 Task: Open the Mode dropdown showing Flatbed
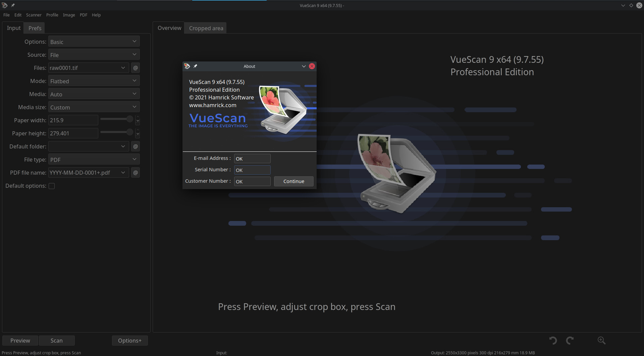coord(94,81)
